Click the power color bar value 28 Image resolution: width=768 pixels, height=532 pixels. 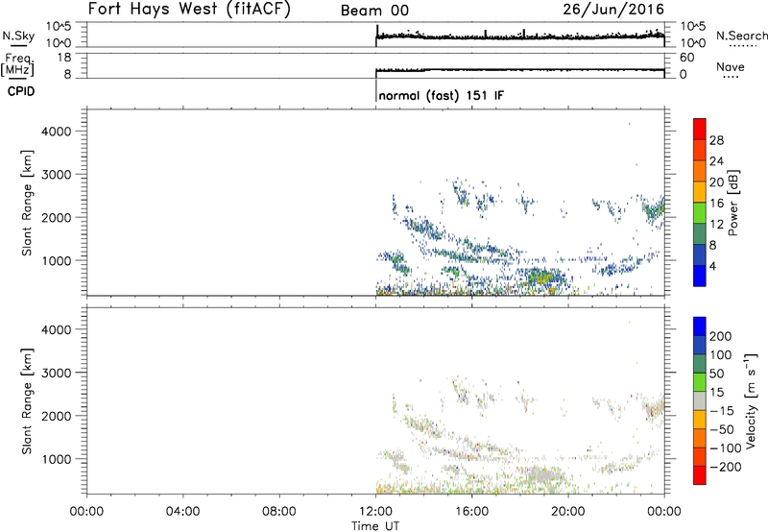716,140
